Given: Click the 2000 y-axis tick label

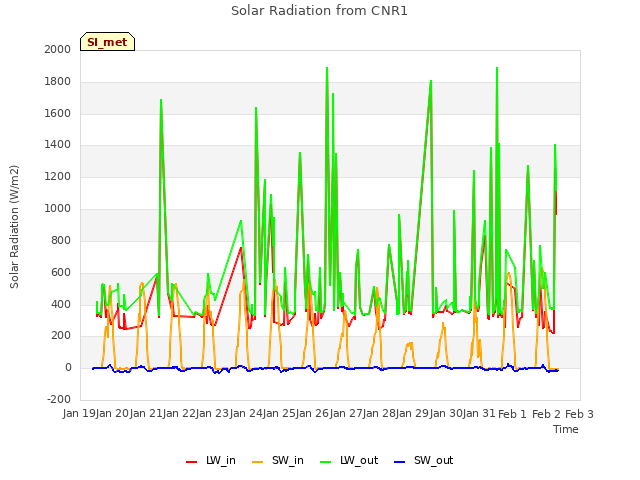Looking at the screenshot, I should coord(58,49).
